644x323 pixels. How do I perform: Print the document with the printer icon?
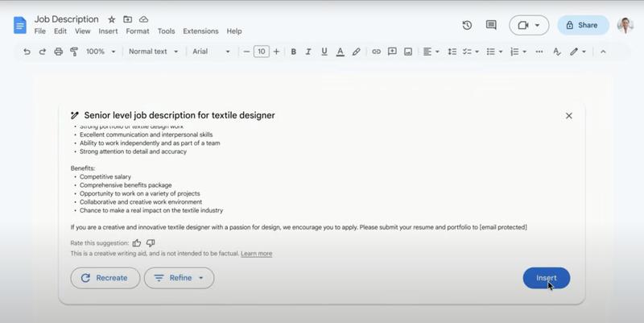coord(58,52)
